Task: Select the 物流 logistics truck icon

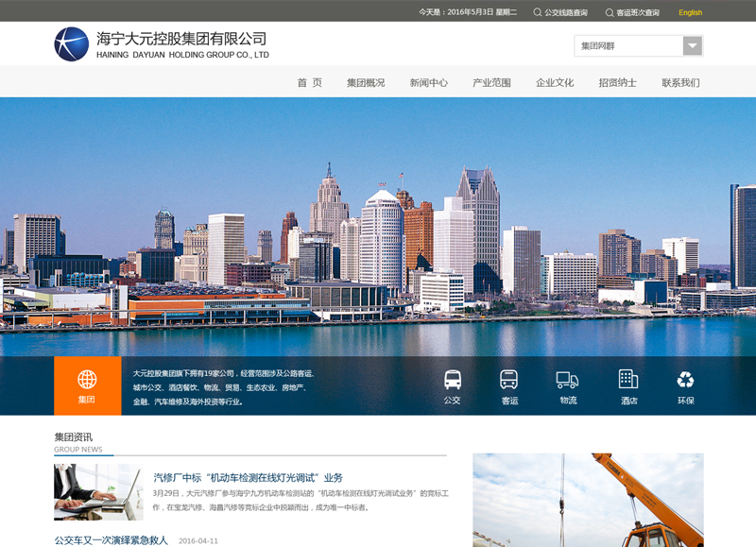Action: click(567, 380)
